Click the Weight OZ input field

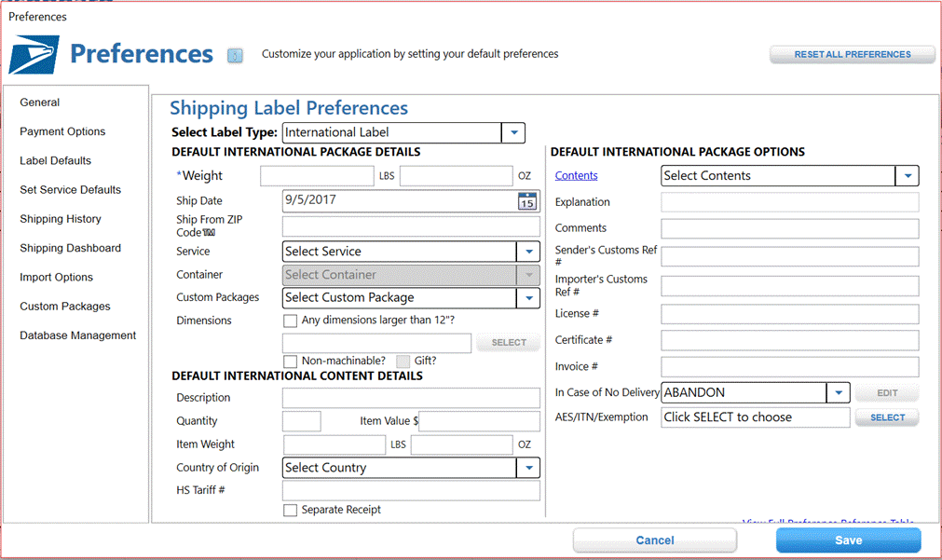[457, 176]
